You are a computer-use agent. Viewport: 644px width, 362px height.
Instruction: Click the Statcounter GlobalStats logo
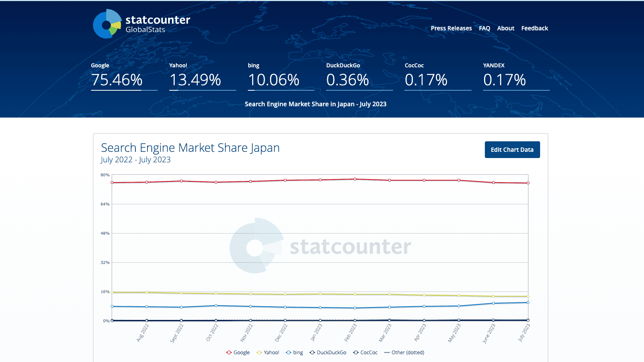tap(141, 24)
